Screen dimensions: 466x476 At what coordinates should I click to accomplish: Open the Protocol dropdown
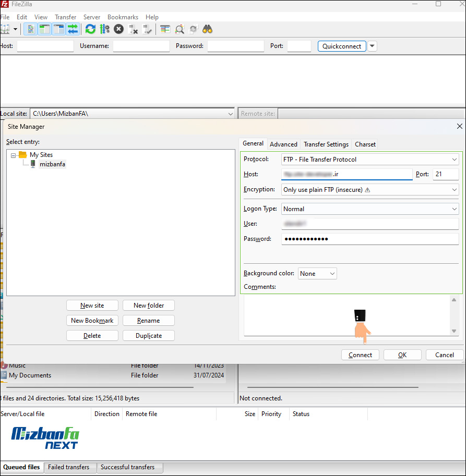pos(369,160)
